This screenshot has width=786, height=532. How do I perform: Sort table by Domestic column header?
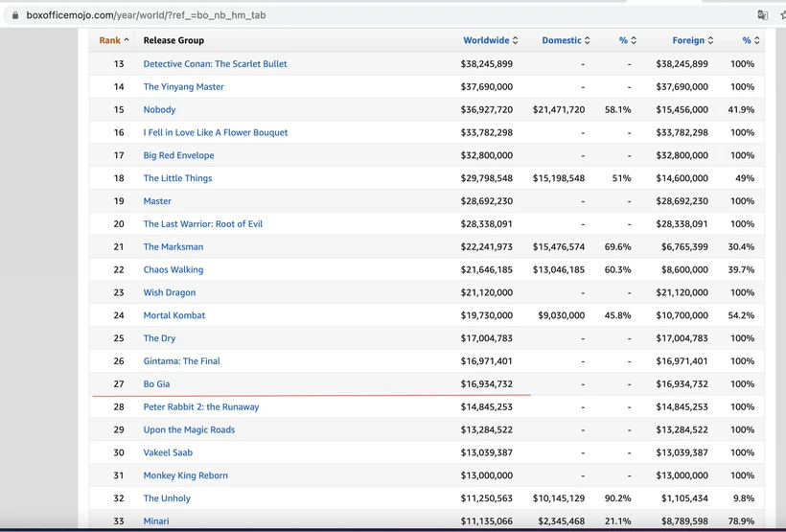pos(562,40)
